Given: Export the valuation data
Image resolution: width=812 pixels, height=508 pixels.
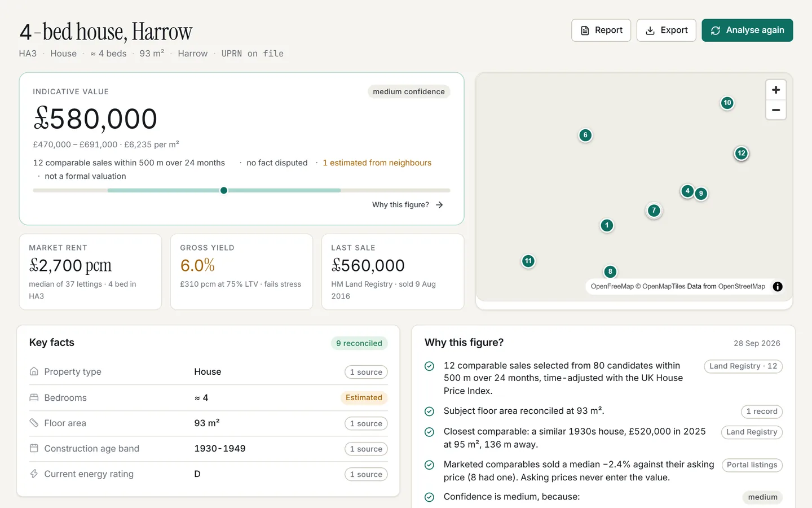Looking at the screenshot, I should pos(667,30).
